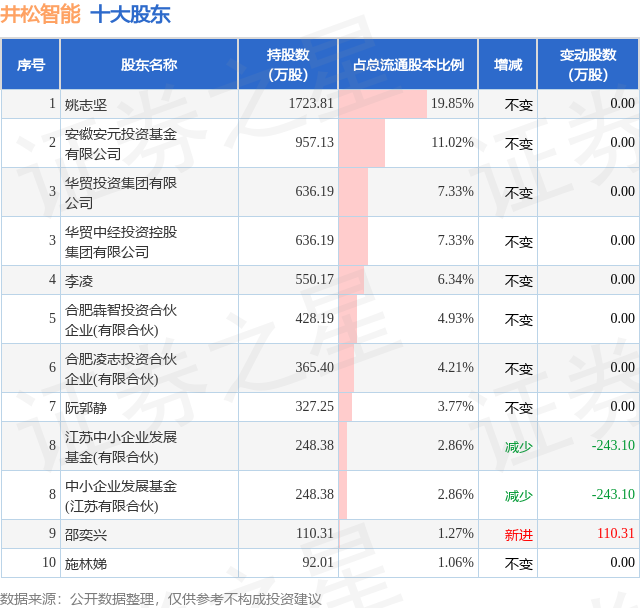This screenshot has width=640, height=608.
Task: Click 不变 in the 姚志坚 row
Action: (x=518, y=105)
